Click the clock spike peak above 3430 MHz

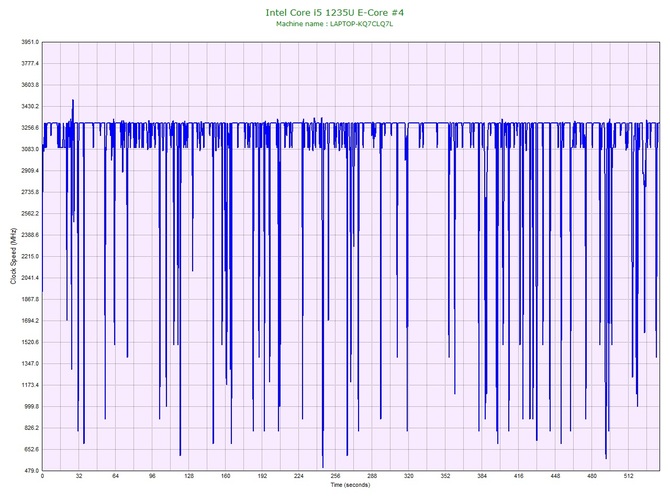[73, 101]
